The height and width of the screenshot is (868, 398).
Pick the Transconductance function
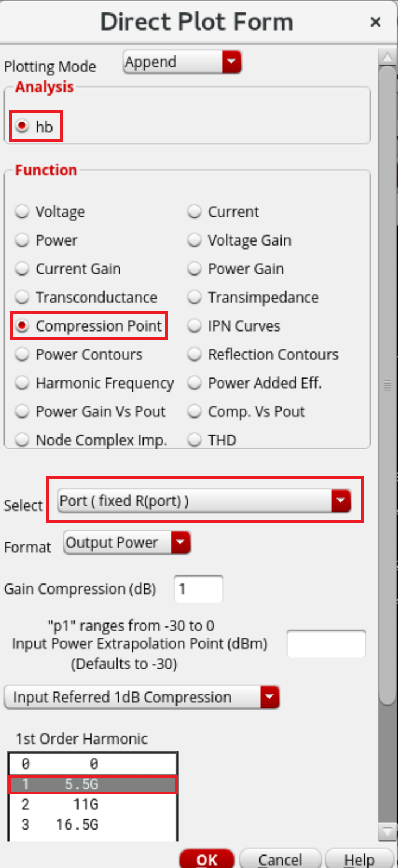tap(23, 297)
